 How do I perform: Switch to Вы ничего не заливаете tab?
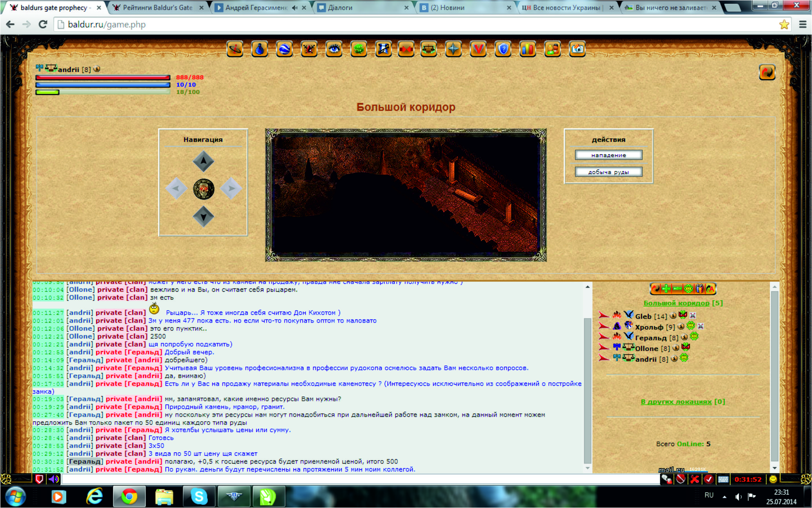click(x=671, y=7)
